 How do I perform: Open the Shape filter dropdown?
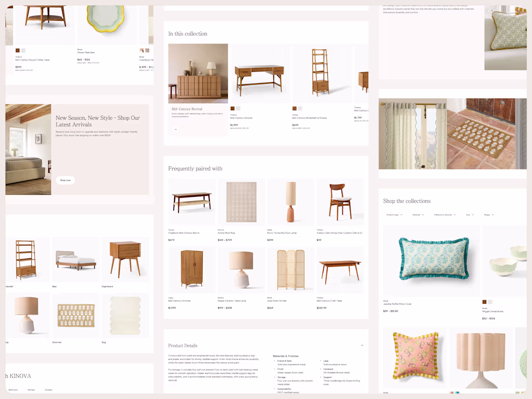click(488, 215)
